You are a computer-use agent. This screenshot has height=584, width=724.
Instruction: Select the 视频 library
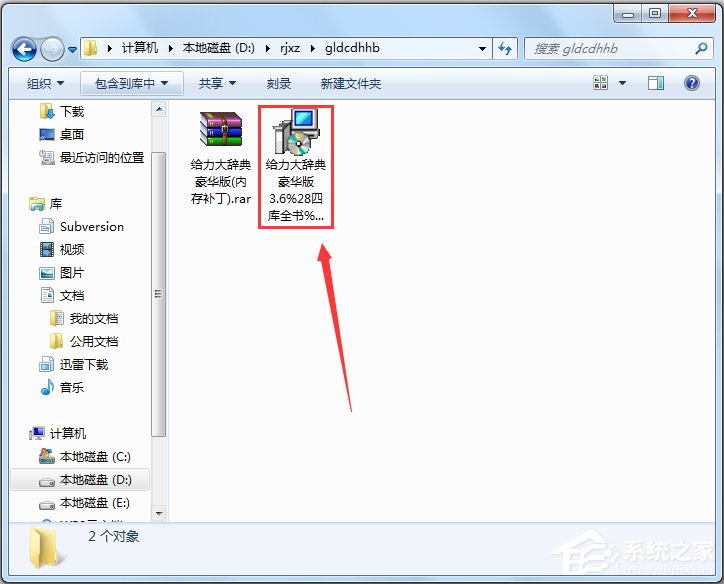click(72, 250)
